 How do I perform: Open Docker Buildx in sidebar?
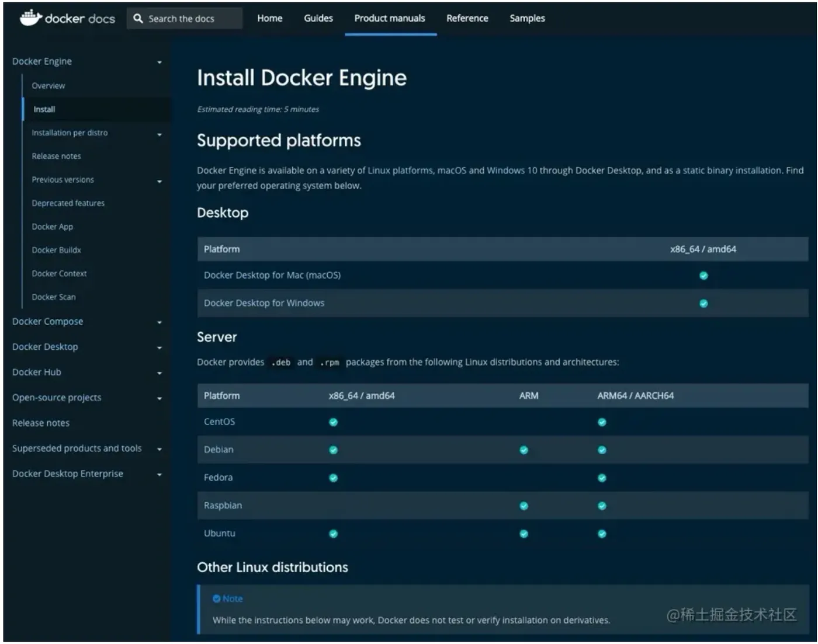pyautogui.click(x=57, y=250)
